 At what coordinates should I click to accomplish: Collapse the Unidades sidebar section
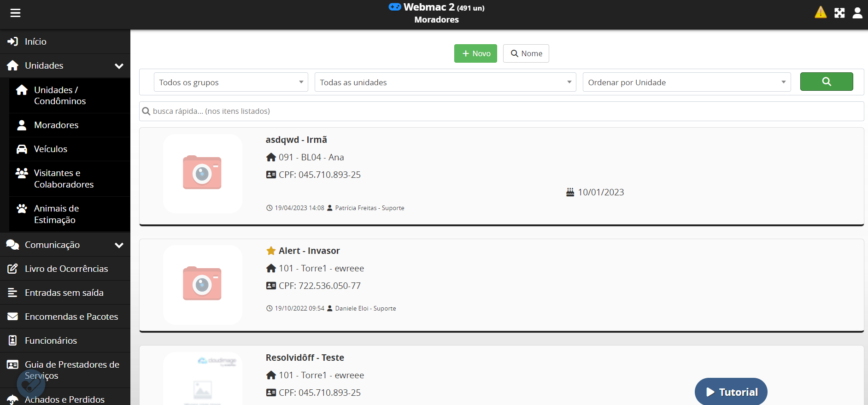click(x=119, y=66)
